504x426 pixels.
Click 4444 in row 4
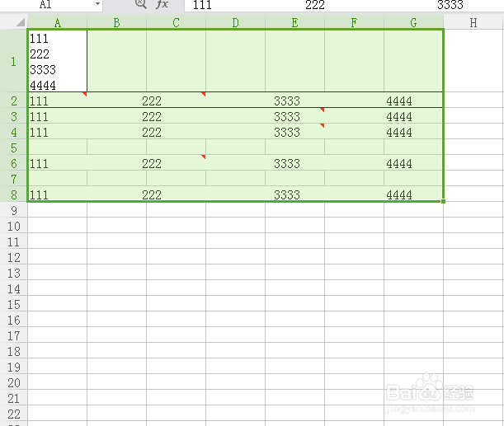tap(399, 133)
